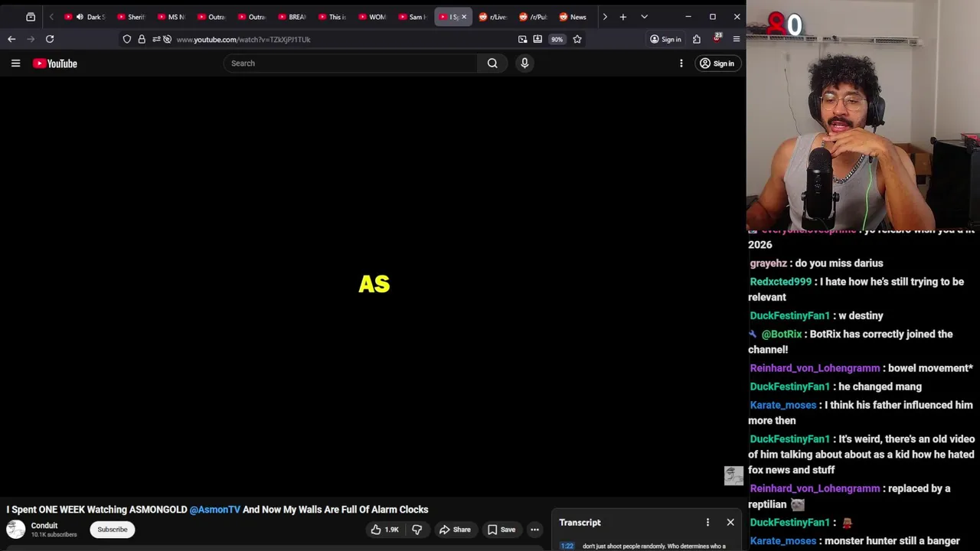Click the site padlock icon
980x551 pixels.
142,39
